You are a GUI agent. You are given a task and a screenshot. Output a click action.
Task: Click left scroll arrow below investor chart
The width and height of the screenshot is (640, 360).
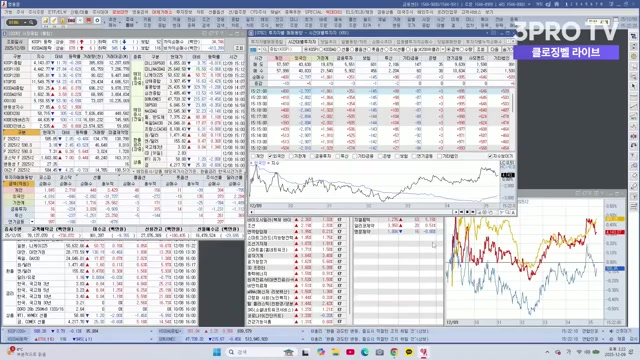252,212
